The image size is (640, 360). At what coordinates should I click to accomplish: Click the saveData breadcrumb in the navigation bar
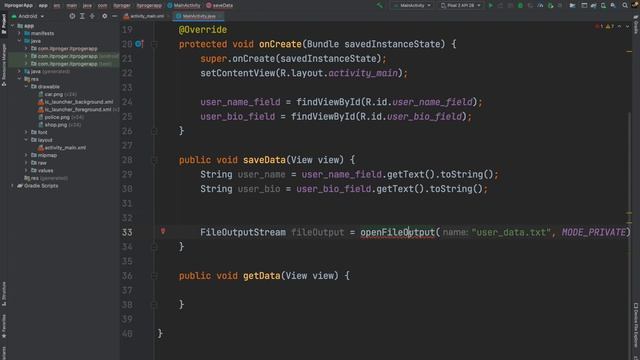(220, 5)
